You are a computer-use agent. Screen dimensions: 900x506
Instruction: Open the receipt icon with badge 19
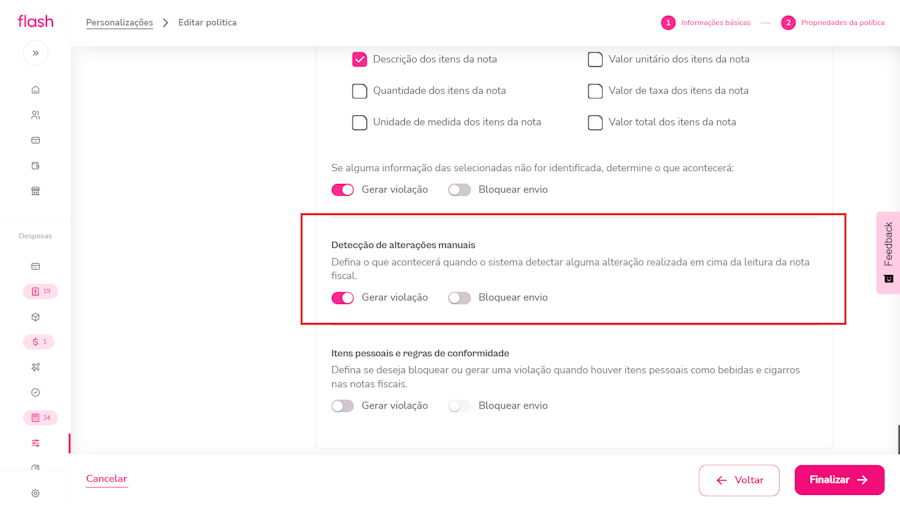40,291
